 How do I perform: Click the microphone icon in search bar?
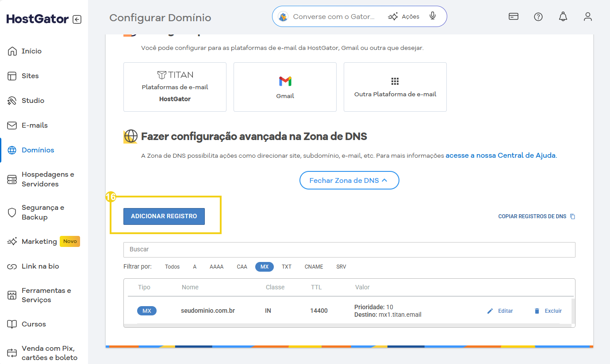coord(433,16)
